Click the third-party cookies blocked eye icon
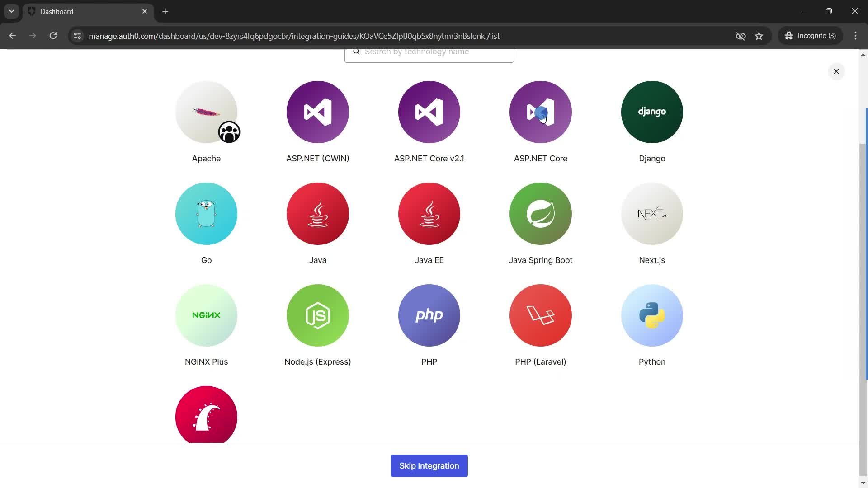This screenshot has height=488, width=868. (741, 36)
